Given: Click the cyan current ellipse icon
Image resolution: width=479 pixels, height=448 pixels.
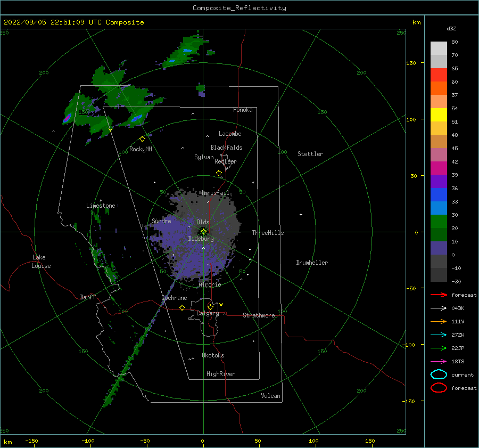Looking at the screenshot, I should click(x=439, y=374).
